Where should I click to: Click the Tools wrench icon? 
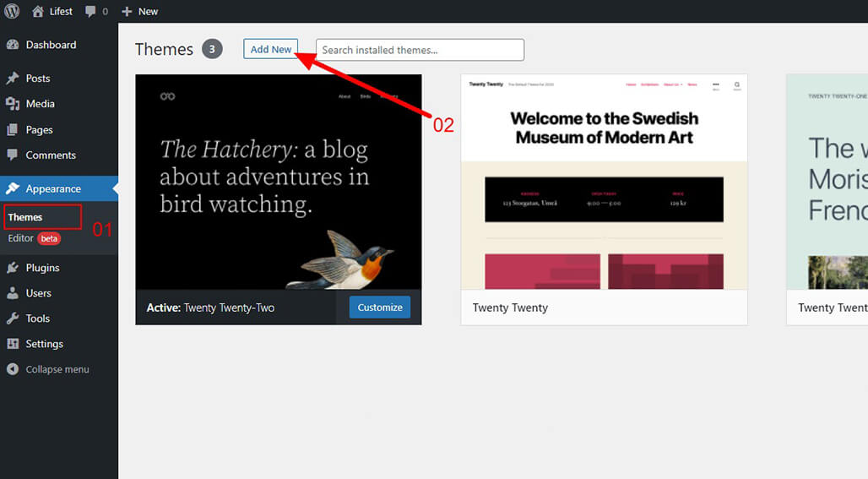13,318
